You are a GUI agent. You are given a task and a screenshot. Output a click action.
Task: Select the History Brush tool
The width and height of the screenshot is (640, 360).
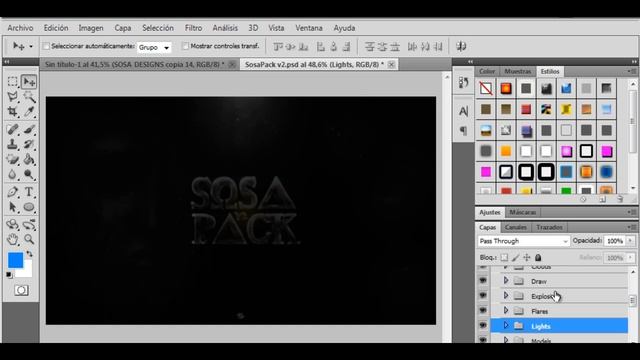(29, 144)
